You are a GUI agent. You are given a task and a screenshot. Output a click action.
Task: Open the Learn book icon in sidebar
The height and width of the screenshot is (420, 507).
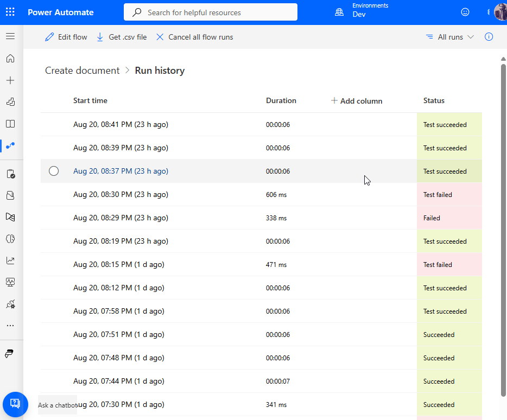tap(10, 124)
